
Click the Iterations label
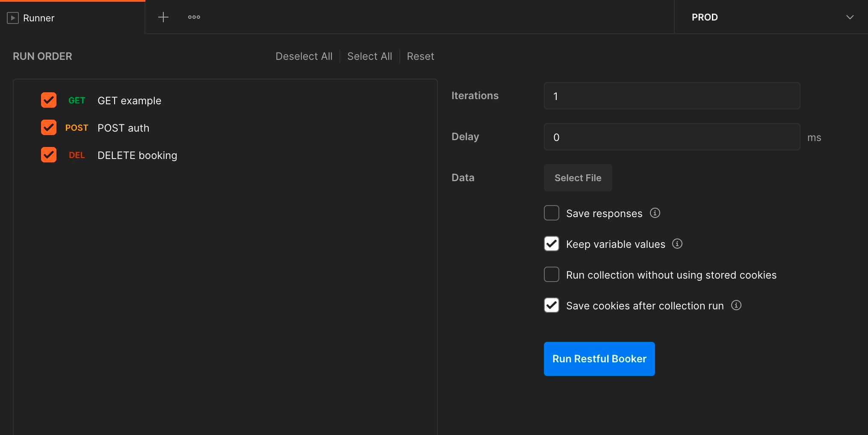click(x=475, y=96)
